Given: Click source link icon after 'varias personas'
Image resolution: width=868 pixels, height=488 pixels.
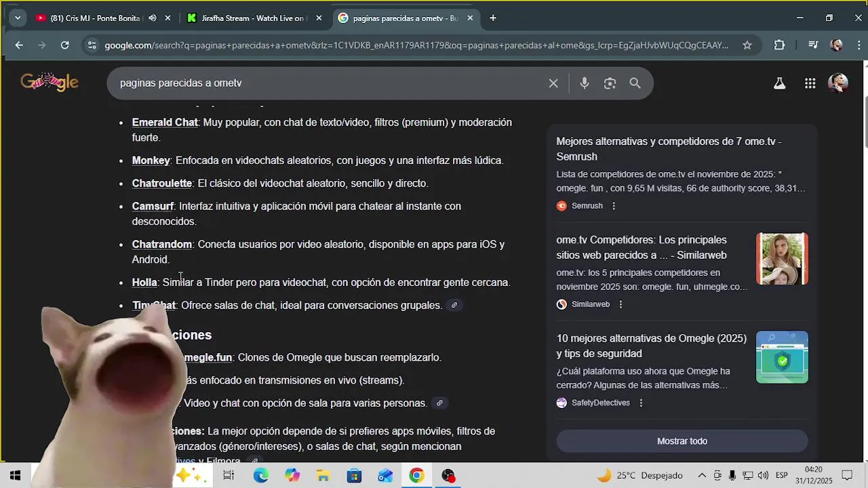Looking at the screenshot, I should [x=439, y=403].
